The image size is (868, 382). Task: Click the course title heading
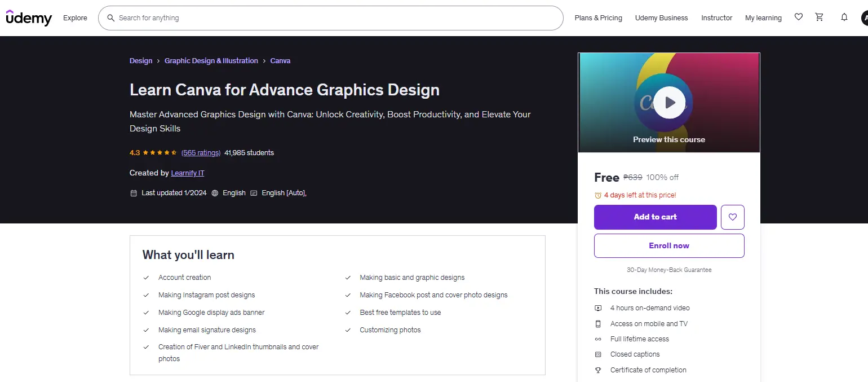click(x=285, y=90)
